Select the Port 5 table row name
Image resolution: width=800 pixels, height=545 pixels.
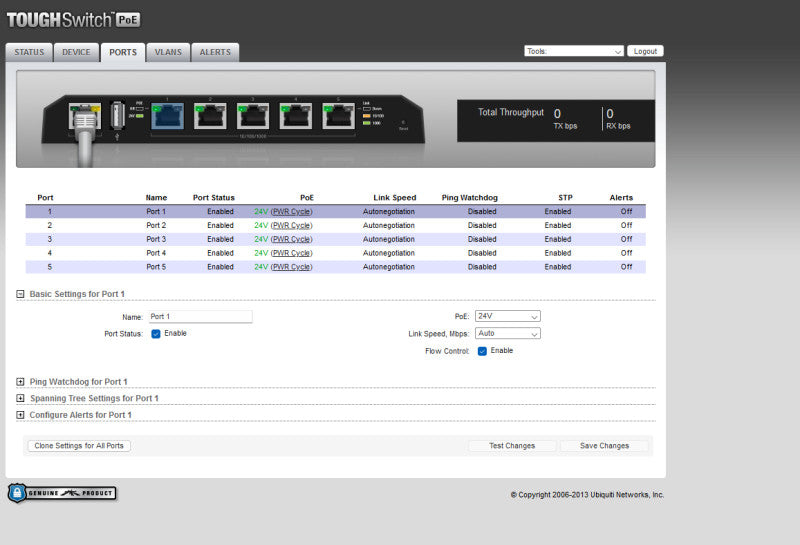[x=156, y=266]
